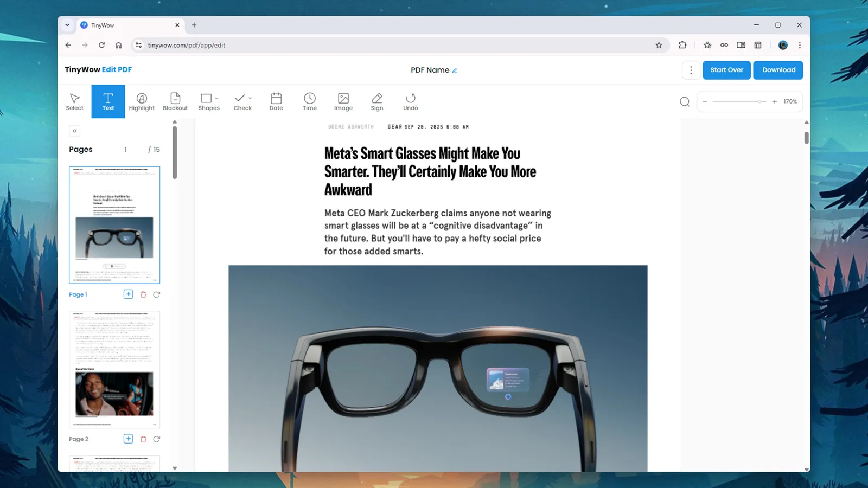Open the browser profile avatar
Screen dimensions: 868x488
783,45
